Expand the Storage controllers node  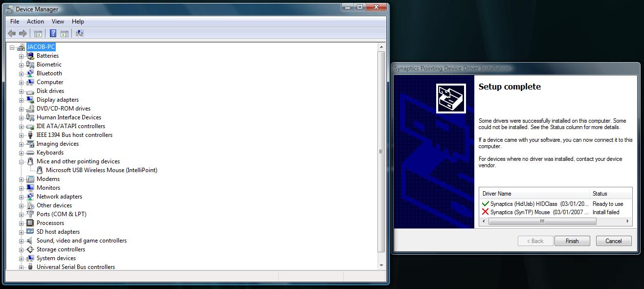pos(22,250)
